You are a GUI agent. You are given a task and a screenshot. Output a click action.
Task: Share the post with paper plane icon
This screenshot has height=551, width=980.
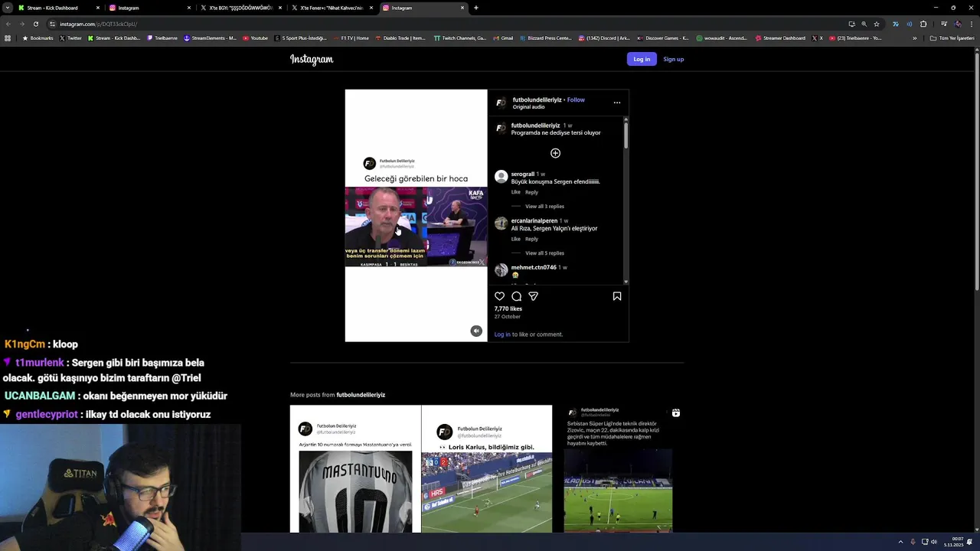534,296
